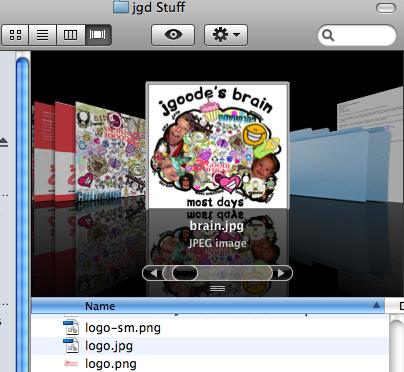Select the logo.png file

(210, 363)
